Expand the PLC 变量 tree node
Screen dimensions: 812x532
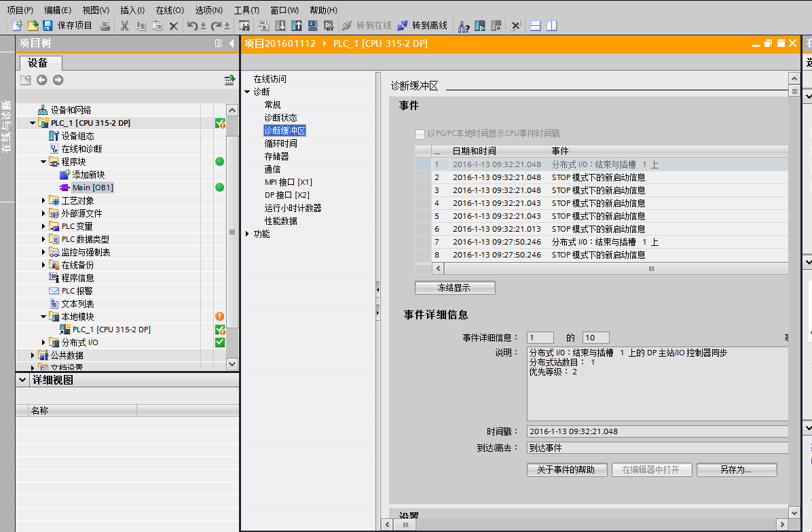point(43,226)
